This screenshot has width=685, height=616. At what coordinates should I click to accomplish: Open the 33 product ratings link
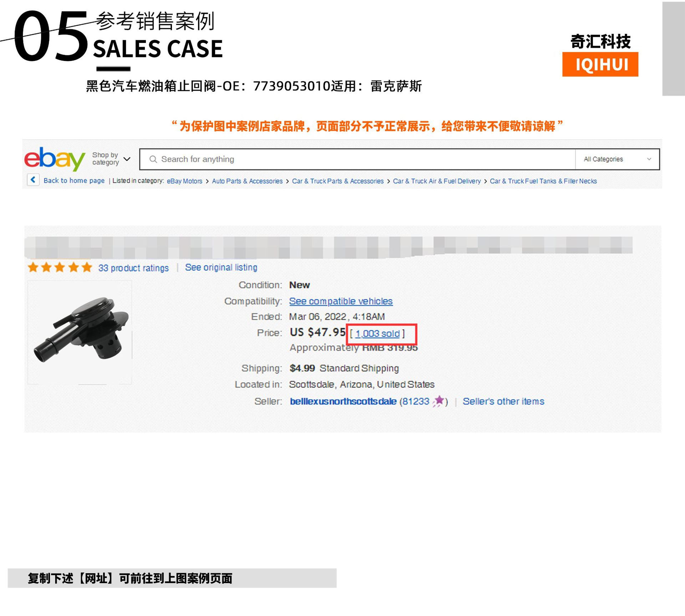133,268
